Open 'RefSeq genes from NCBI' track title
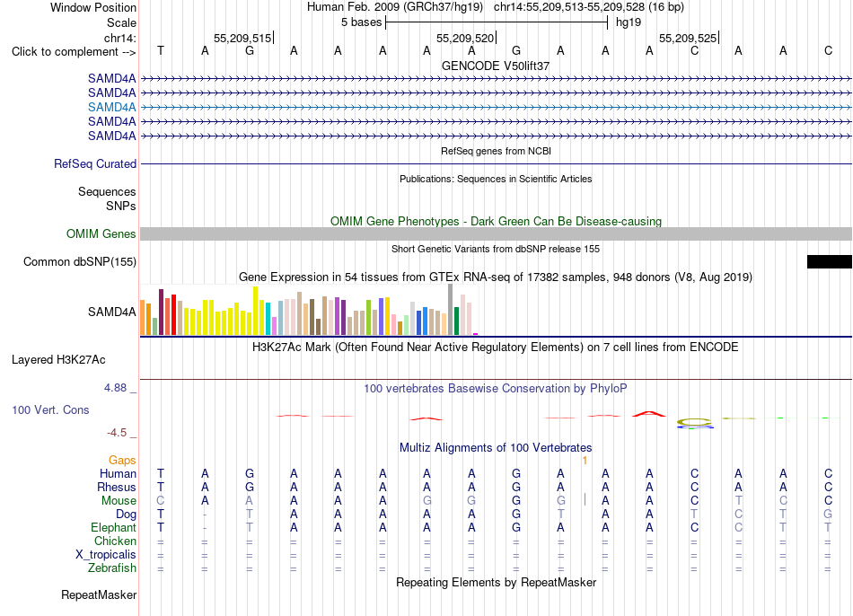This screenshot has width=853, height=616. [x=496, y=151]
